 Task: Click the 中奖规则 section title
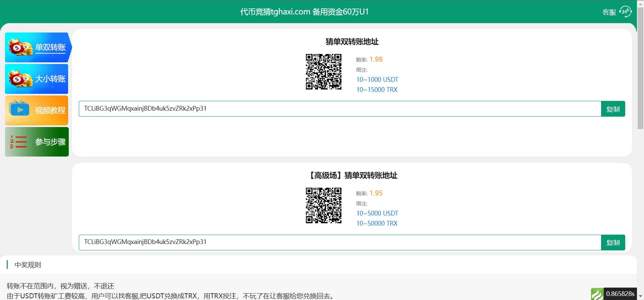point(28,265)
